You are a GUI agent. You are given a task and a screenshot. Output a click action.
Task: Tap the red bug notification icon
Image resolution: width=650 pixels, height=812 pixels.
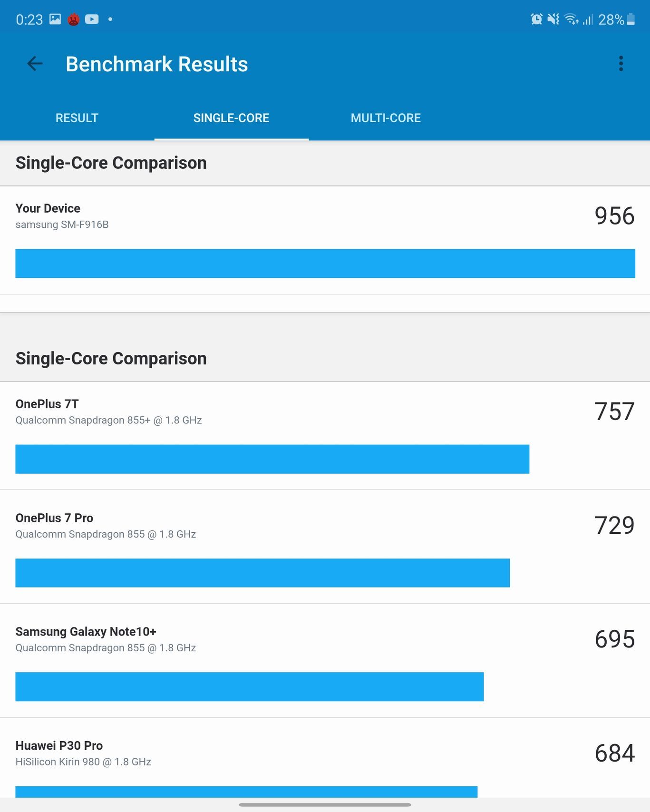pos(73,19)
